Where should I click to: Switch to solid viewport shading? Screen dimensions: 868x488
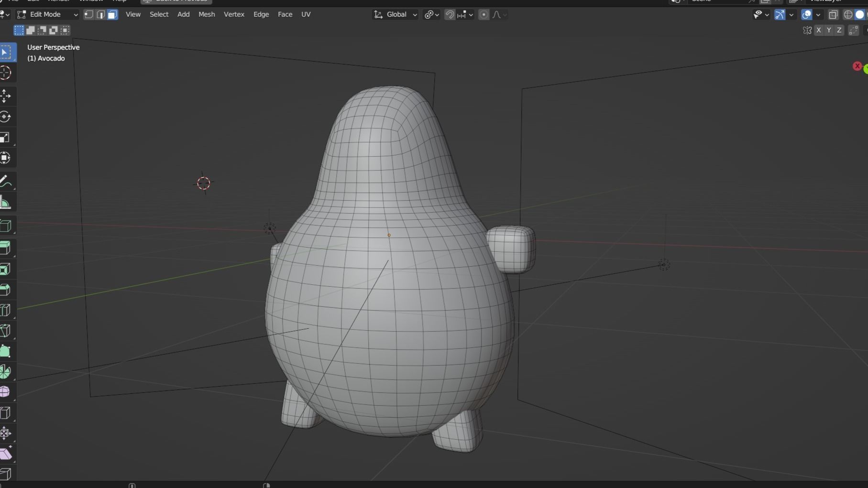point(860,14)
